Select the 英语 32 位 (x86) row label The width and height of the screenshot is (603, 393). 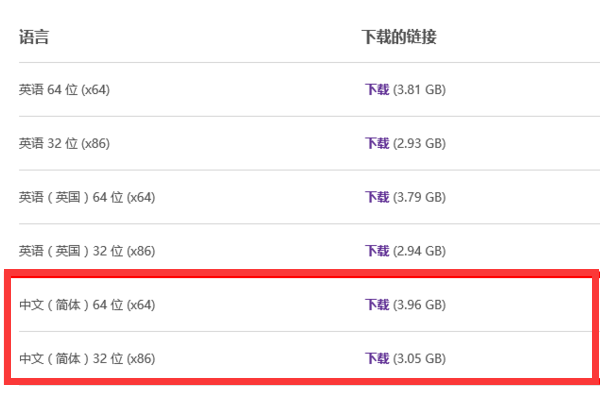point(64,143)
